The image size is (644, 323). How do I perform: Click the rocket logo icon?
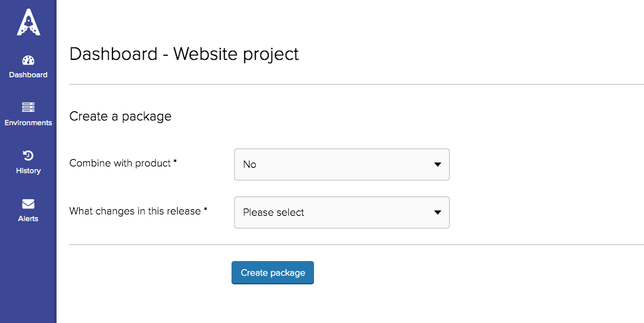[x=28, y=22]
